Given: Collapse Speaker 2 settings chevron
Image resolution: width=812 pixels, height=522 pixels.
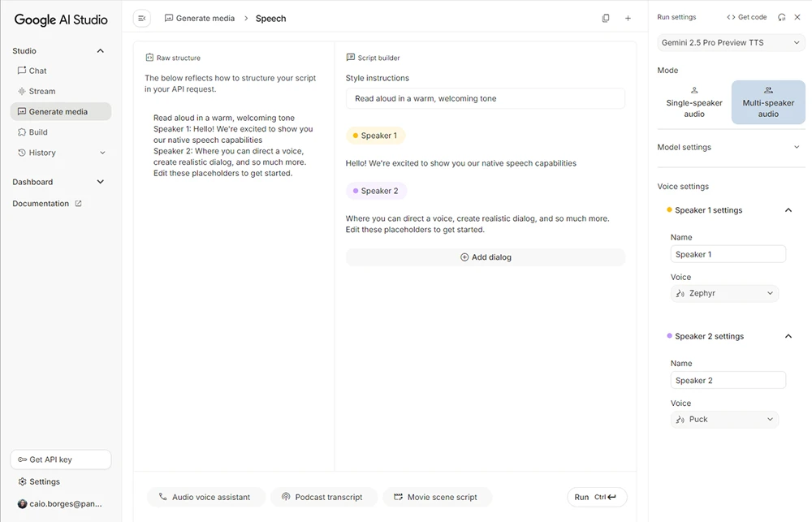Looking at the screenshot, I should (788, 337).
